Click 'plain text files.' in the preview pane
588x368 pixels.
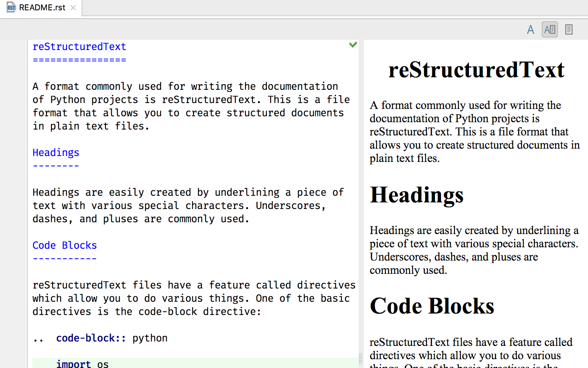coord(405,159)
